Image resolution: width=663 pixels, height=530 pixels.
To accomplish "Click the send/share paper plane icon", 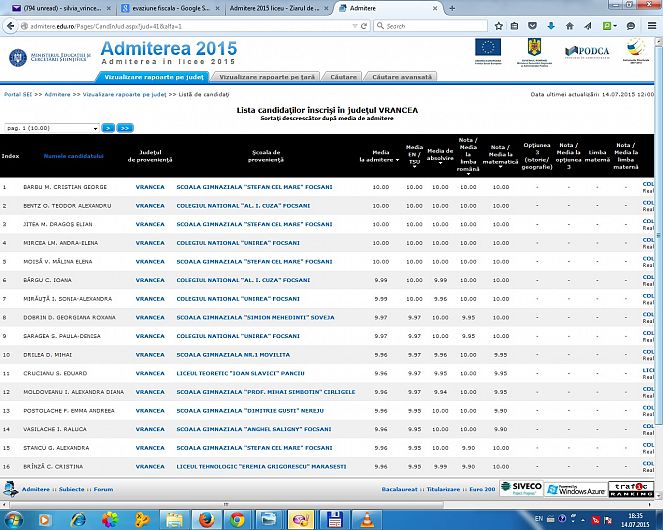I will pyautogui.click(x=588, y=26).
